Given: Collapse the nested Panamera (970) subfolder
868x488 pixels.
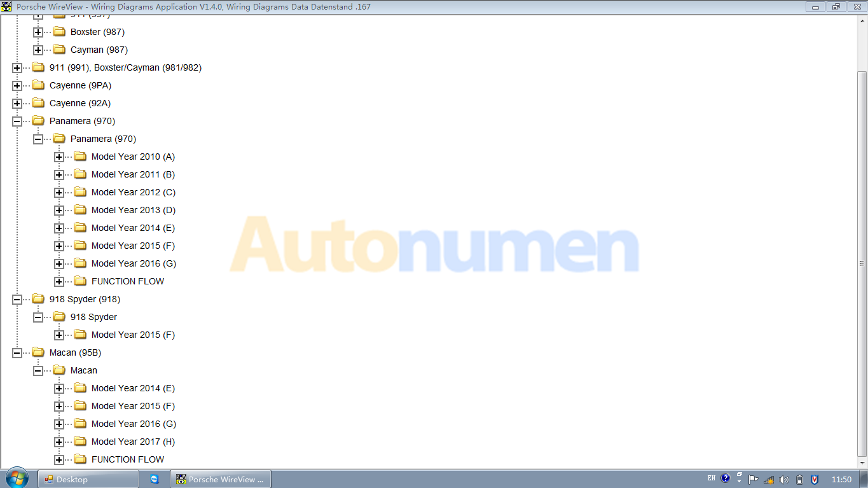Looking at the screenshot, I should coord(38,139).
